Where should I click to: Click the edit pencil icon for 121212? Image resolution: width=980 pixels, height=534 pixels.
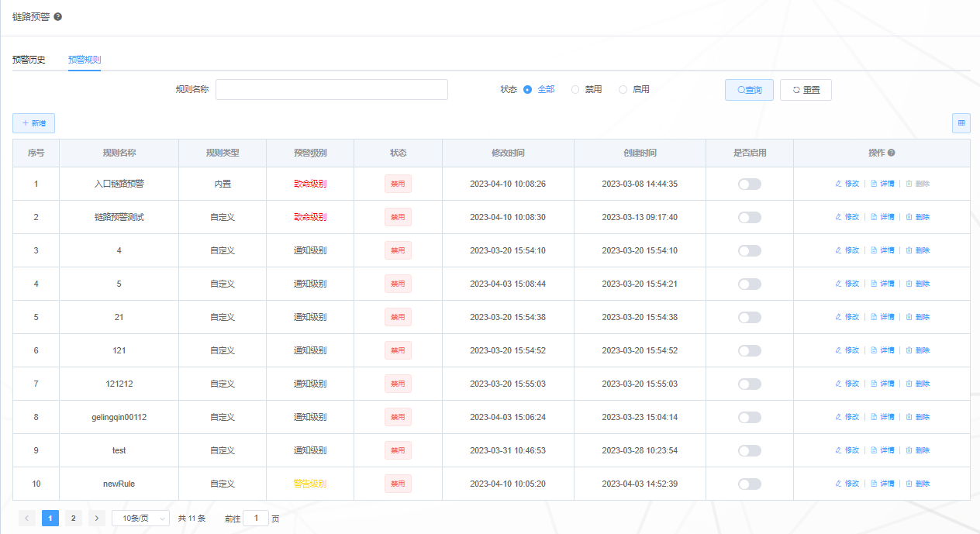[x=838, y=384]
